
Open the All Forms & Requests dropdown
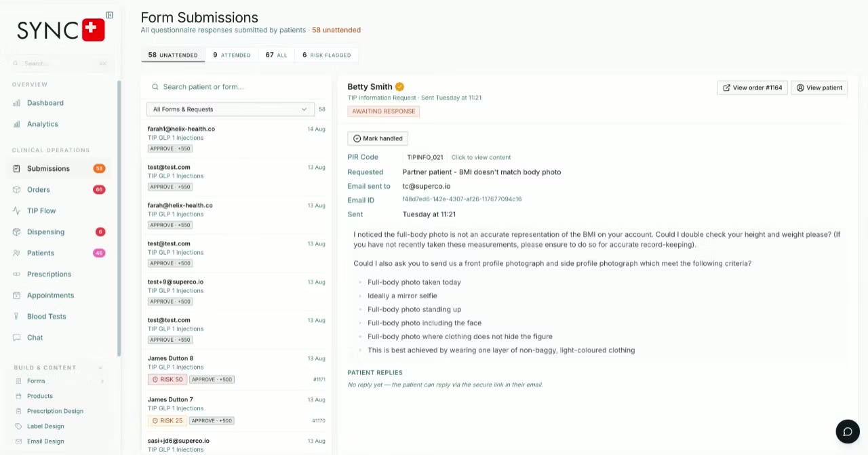(230, 109)
